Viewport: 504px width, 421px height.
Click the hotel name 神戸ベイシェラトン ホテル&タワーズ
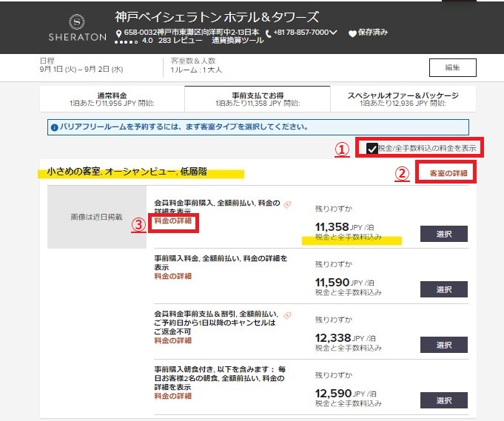click(217, 17)
